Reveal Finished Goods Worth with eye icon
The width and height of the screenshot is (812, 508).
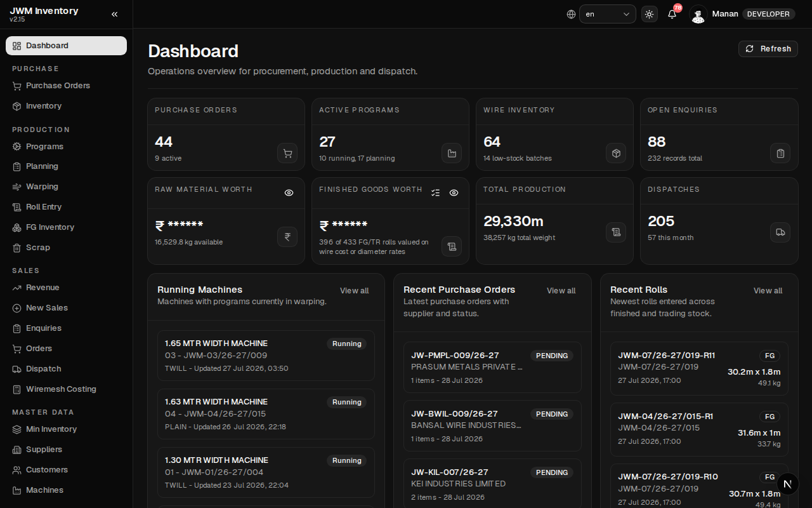[454, 192]
